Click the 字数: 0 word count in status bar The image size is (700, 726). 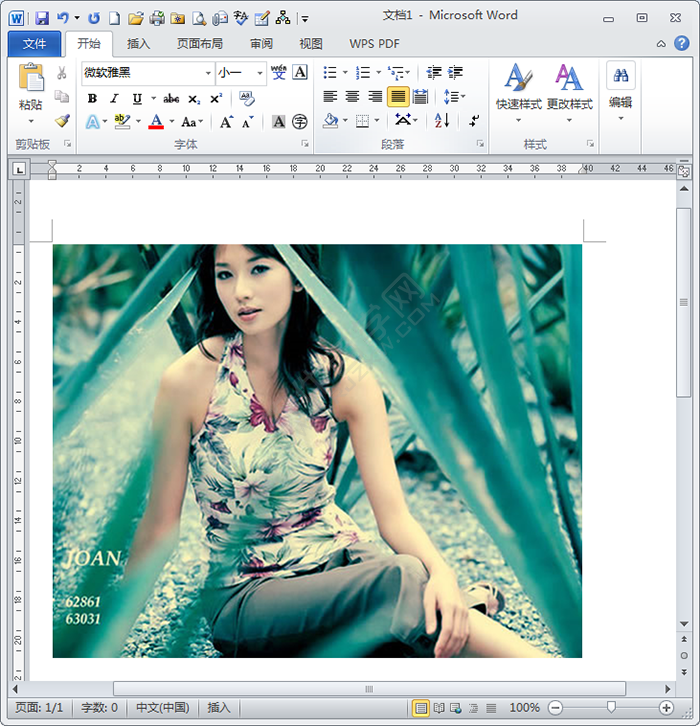click(99, 708)
